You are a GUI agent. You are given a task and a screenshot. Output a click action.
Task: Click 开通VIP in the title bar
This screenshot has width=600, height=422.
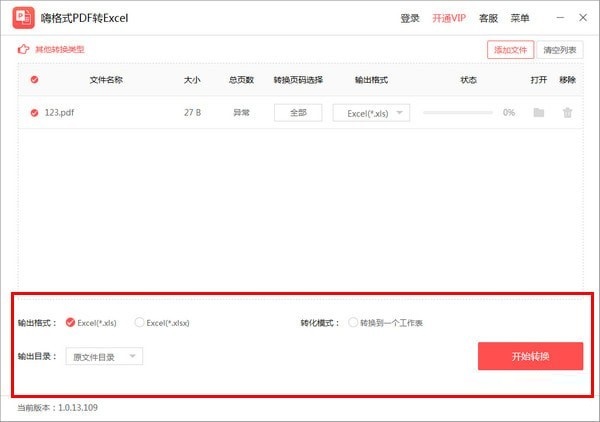click(449, 18)
